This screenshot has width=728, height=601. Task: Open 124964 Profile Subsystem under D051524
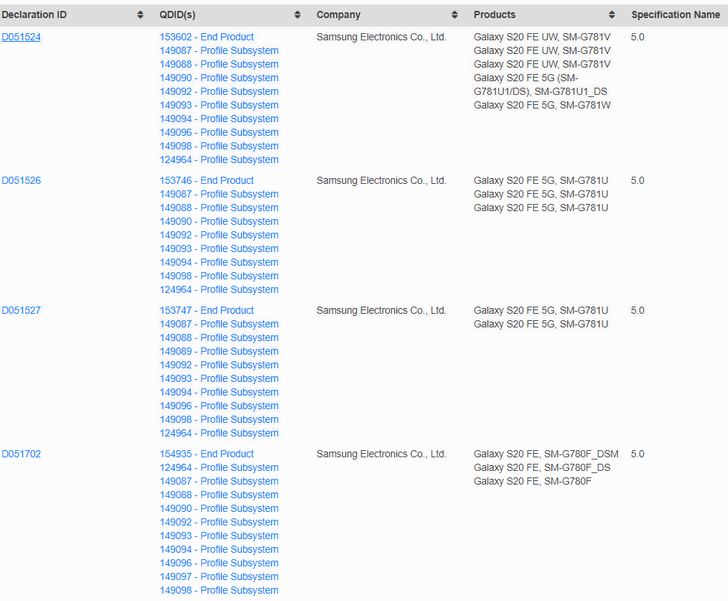(x=219, y=160)
